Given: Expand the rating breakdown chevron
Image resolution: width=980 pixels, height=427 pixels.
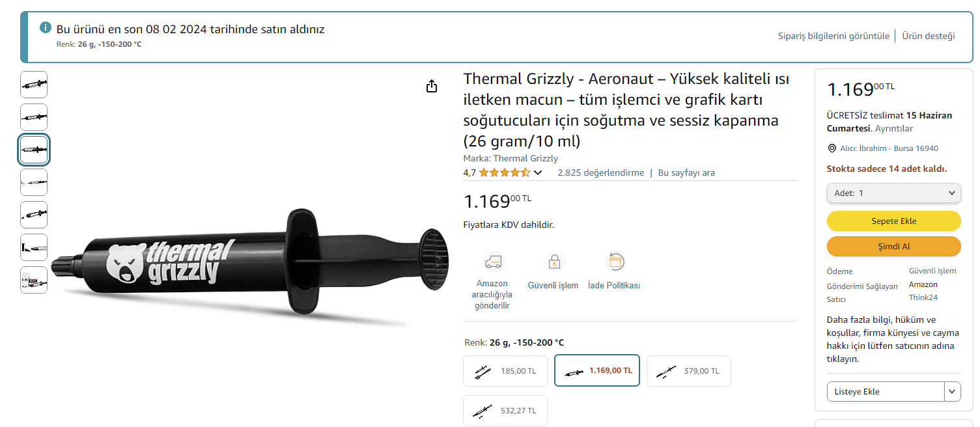Looking at the screenshot, I should click(538, 173).
